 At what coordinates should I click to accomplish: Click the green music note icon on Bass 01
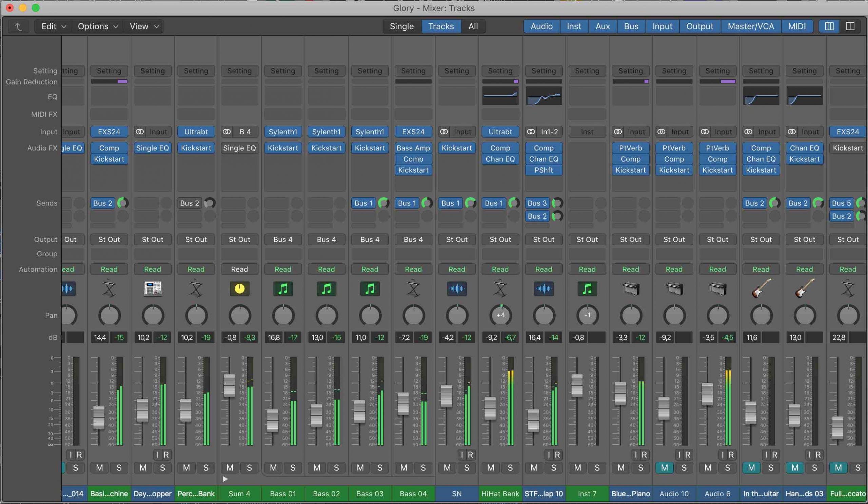[x=283, y=288]
